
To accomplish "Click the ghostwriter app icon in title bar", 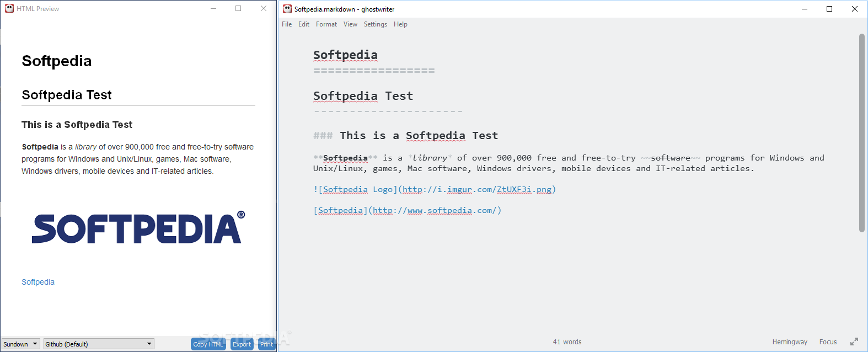I will (287, 9).
